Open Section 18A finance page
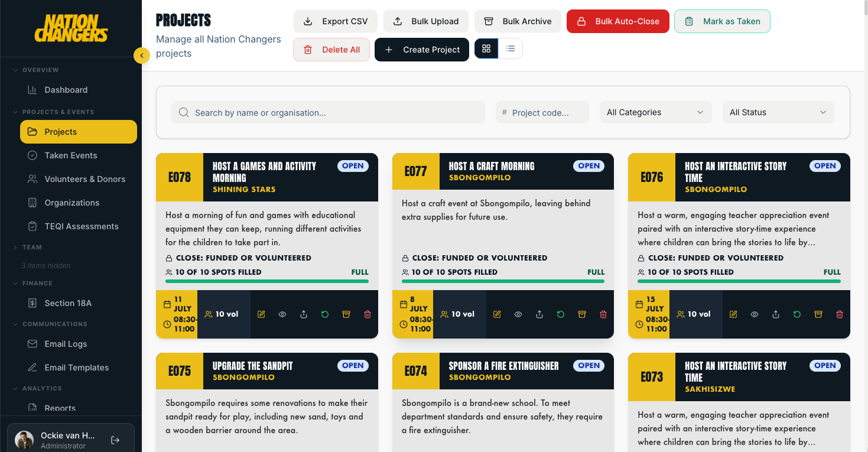 [x=79, y=303]
